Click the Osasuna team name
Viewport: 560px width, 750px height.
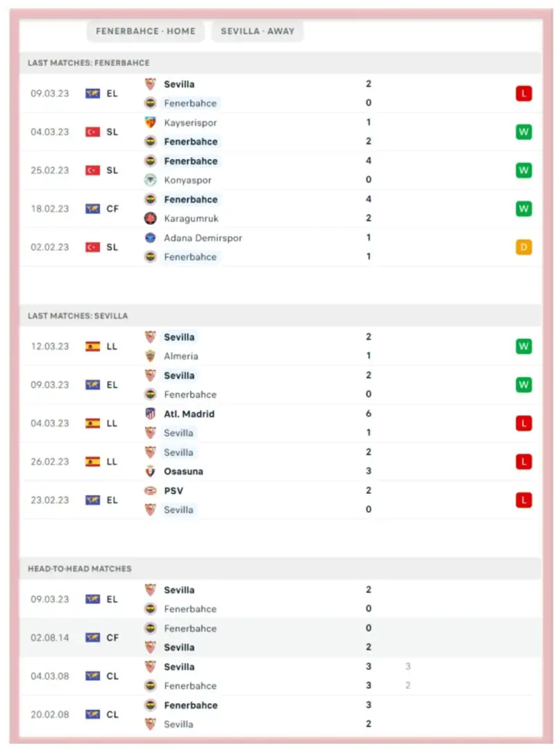click(x=183, y=471)
